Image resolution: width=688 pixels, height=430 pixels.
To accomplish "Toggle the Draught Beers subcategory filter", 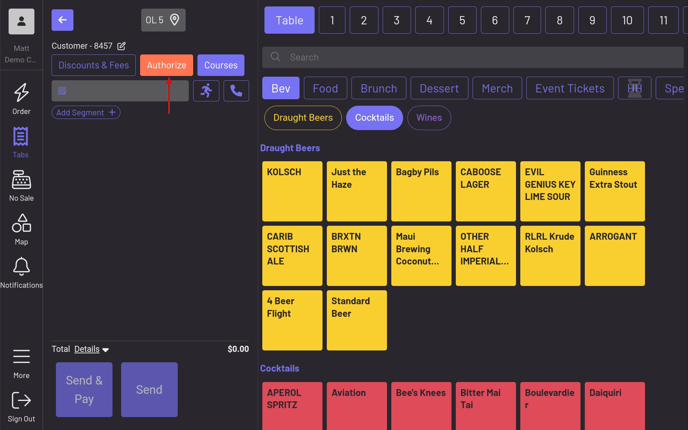I will pos(303,118).
